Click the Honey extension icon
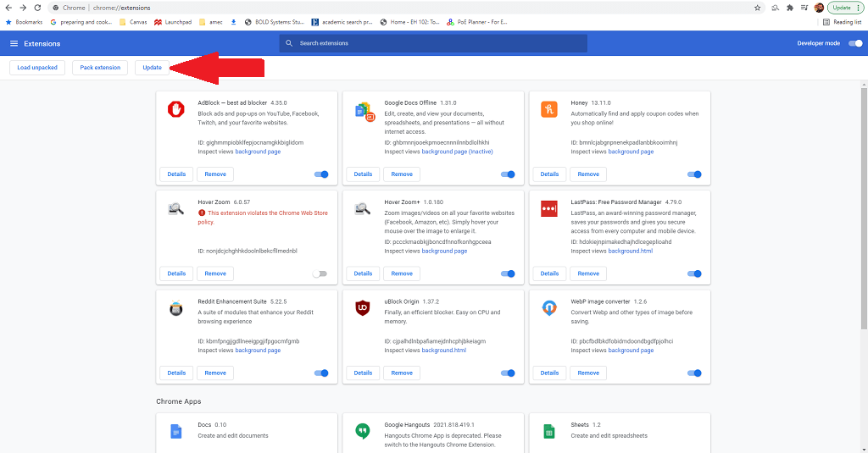 tap(549, 109)
